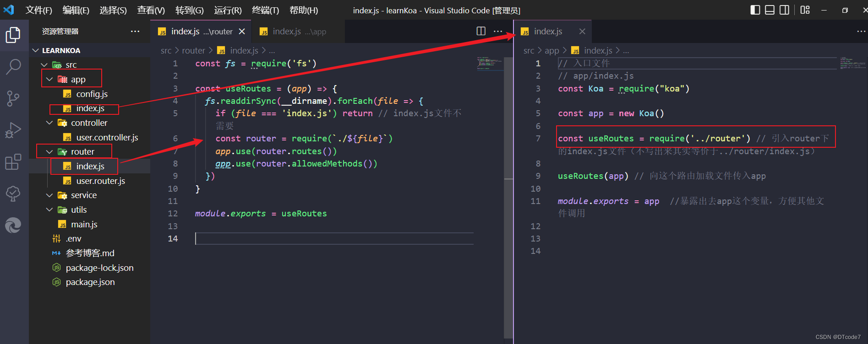Open index.js under the router folder
The image size is (868, 344).
tap(90, 166)
